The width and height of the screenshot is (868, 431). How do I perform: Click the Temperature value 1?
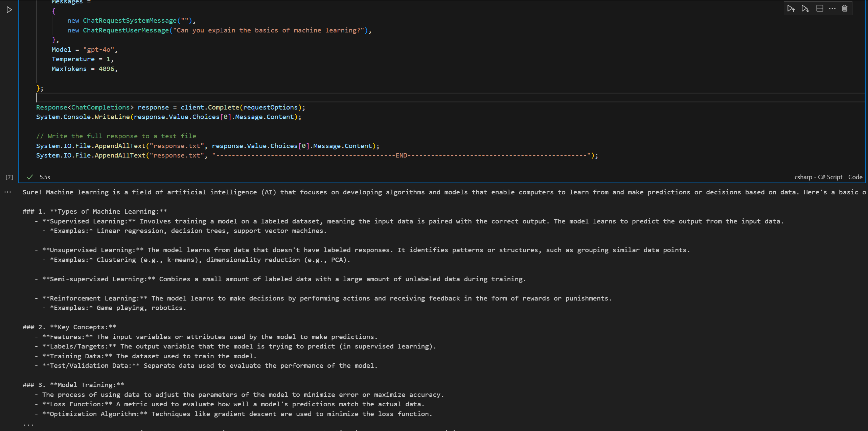tap(108, 59)
